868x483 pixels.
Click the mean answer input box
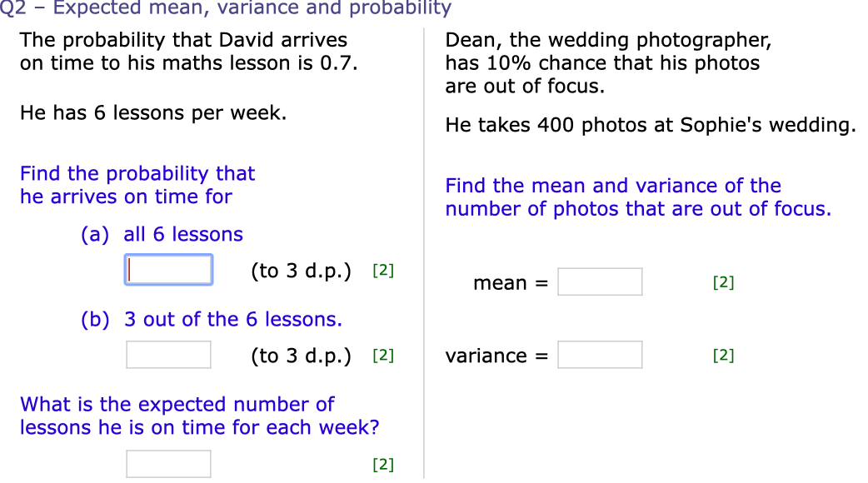(x=600, y=281)
